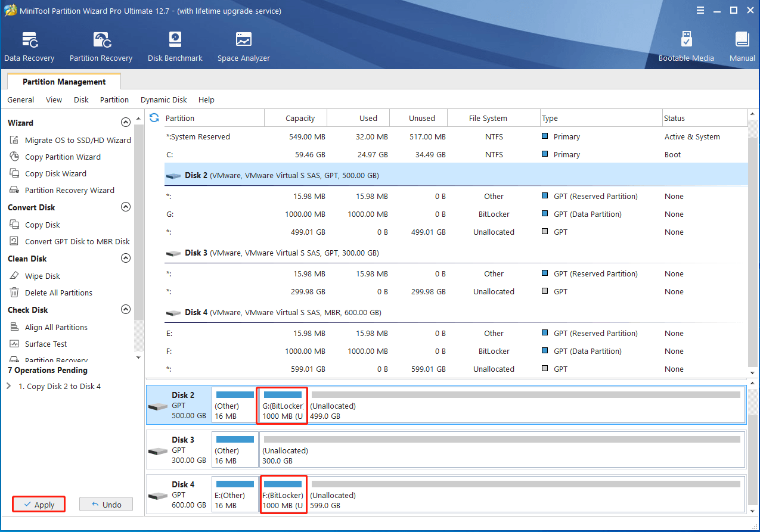
Task: Select the G: BitLocker partition on Disk 2
Action: point(281,406)
